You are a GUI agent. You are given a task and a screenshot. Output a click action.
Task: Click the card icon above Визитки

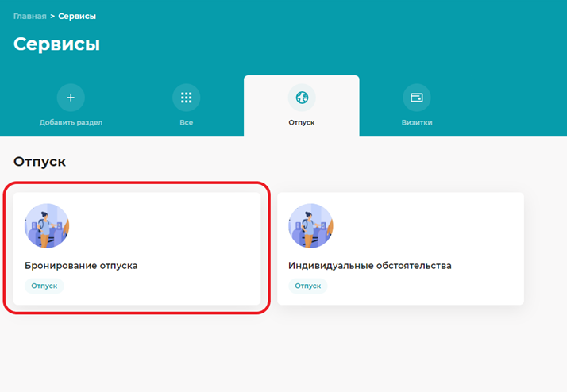tap(417, 98)
